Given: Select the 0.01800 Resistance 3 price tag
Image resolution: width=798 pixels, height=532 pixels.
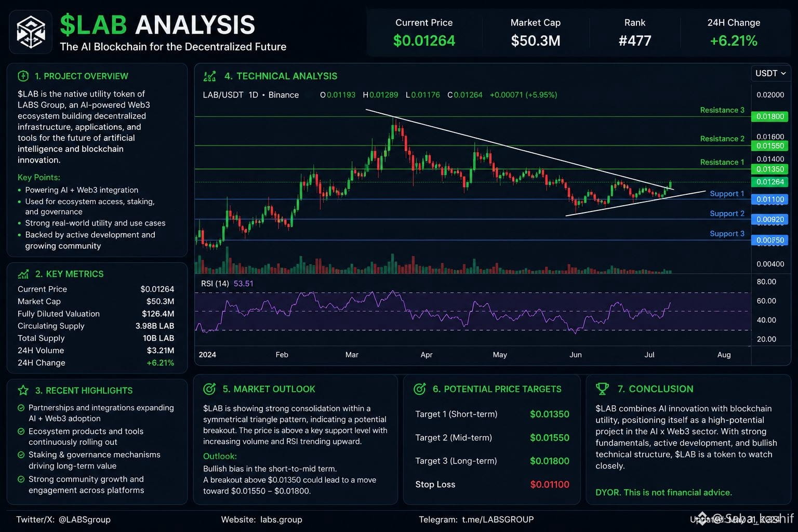Looking at the screenshot, I should (770, 116).
